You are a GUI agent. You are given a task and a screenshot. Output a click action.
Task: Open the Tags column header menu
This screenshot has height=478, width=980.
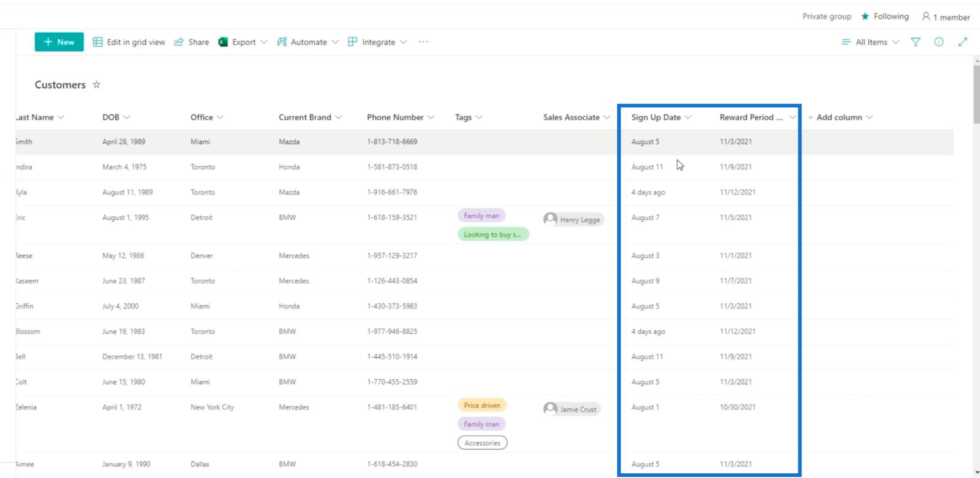point(469,118)
